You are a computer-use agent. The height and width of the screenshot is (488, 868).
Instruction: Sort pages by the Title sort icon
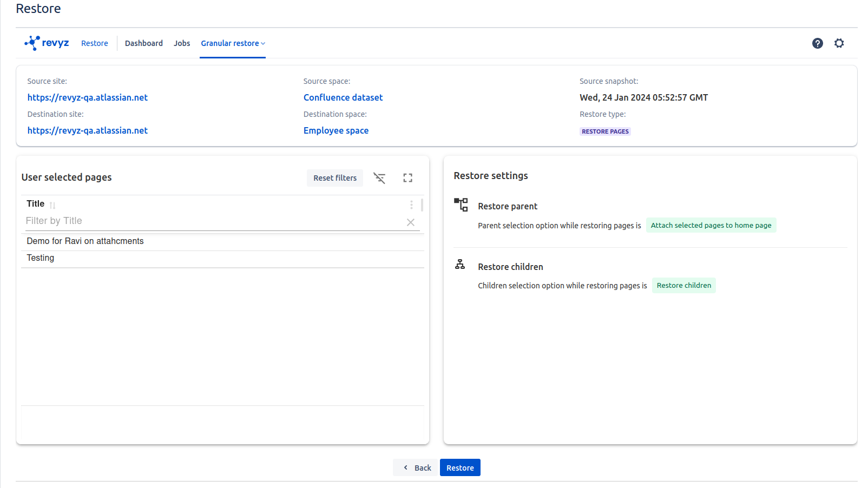click(x=52, y=205)
